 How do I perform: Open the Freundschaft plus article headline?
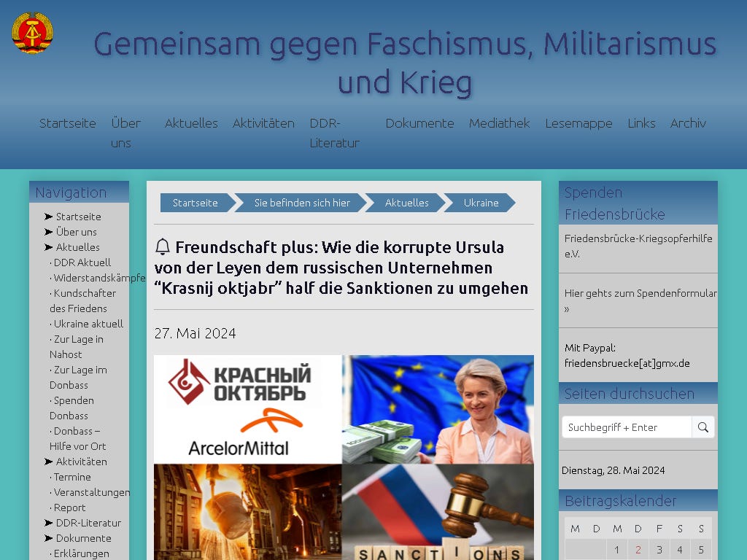(341, 268)
